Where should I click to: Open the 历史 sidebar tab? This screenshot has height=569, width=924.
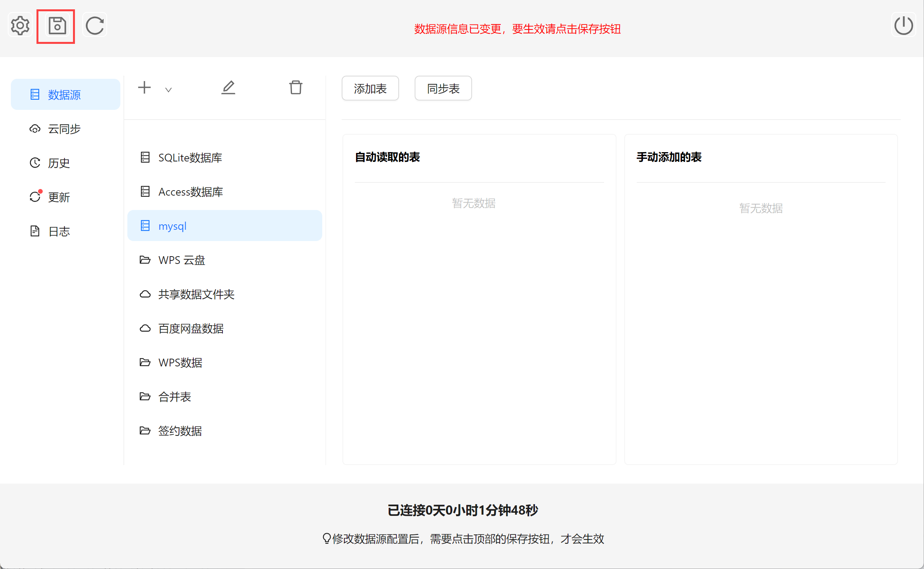point(66,163)
